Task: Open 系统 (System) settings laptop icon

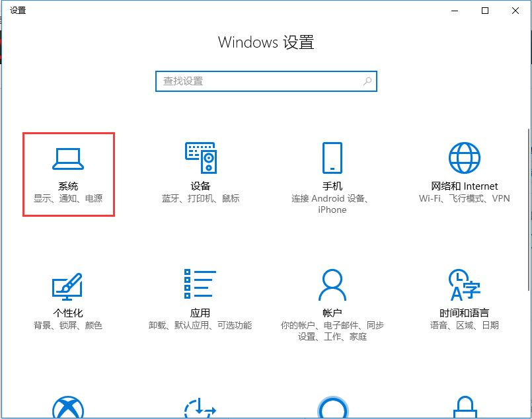Action: click(x=68, y=159)
